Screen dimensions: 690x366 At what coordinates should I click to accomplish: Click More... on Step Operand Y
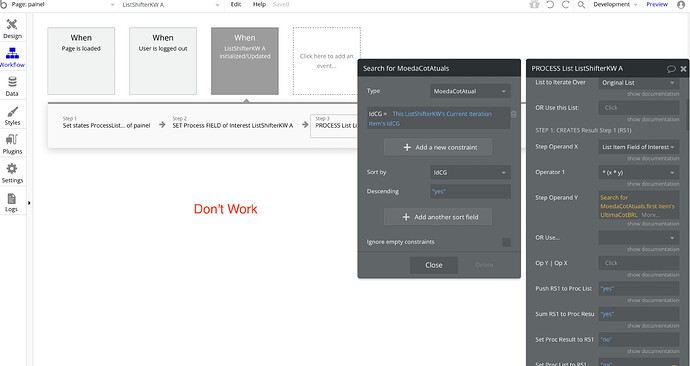[650, 215]
